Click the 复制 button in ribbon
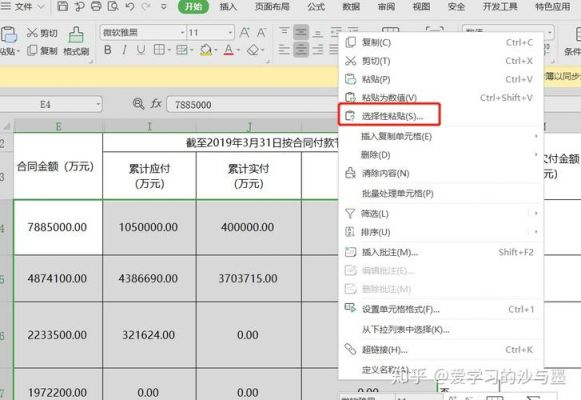 (x=42, y=50)
